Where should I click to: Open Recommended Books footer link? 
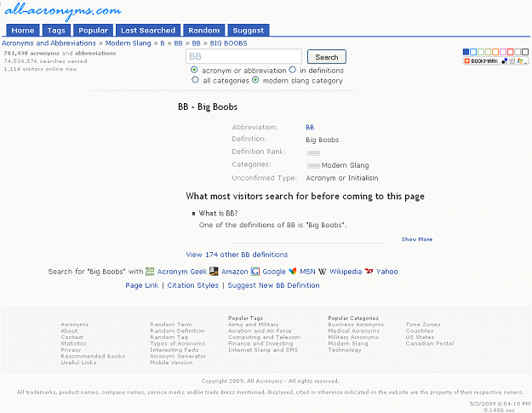(x=93, y=356)
